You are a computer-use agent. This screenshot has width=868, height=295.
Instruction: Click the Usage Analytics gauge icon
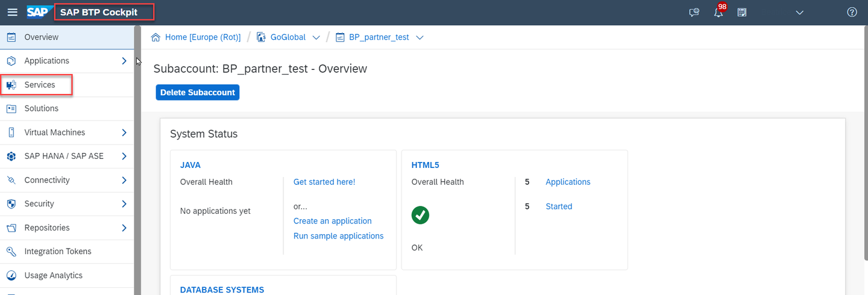click(11, 275)
